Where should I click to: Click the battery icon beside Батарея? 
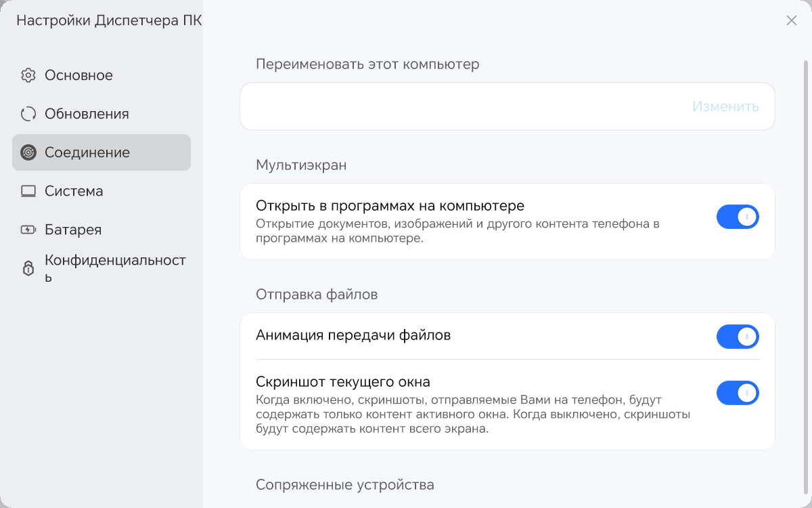click(x=28, y=230)
